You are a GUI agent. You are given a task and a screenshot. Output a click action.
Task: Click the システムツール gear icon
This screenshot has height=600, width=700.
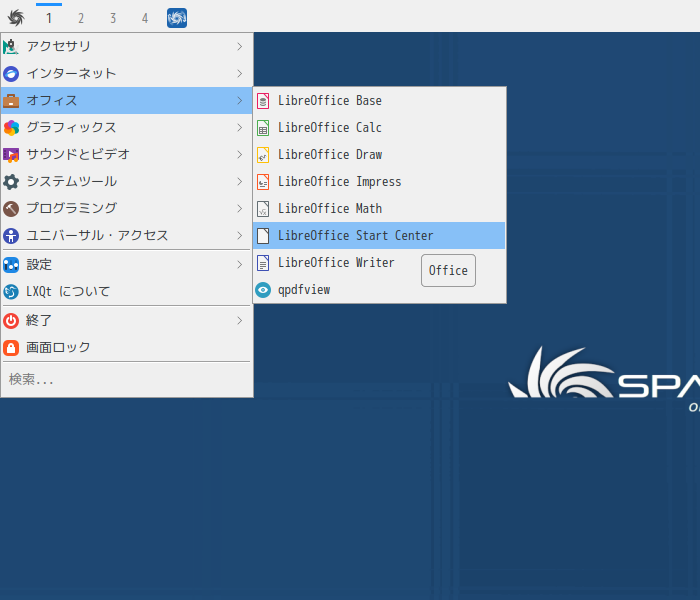coord(11,182)
